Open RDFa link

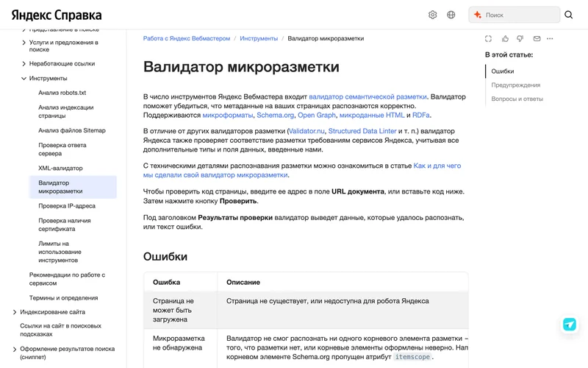420,115
